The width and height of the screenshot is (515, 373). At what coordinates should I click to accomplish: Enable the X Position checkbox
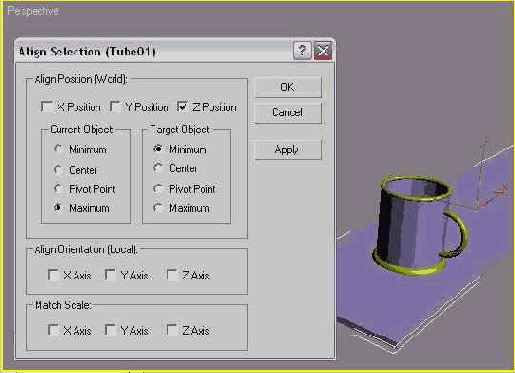pos(47,107)
